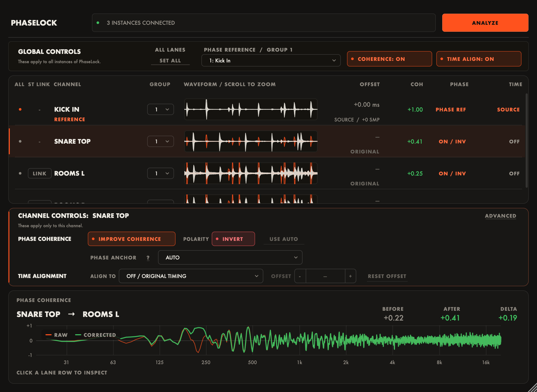537x392 pixels.
Task: Click the AFTER +0.41 value
Action: click(x=450, y=318)
